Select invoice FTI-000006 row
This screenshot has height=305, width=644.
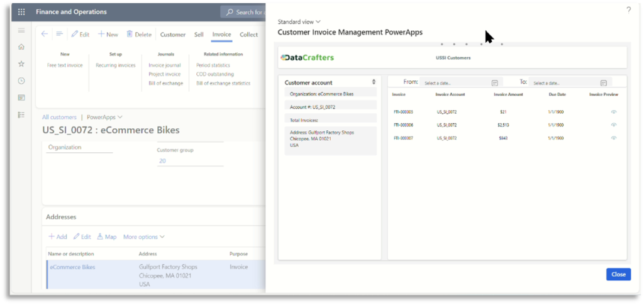tap(507, 125)
